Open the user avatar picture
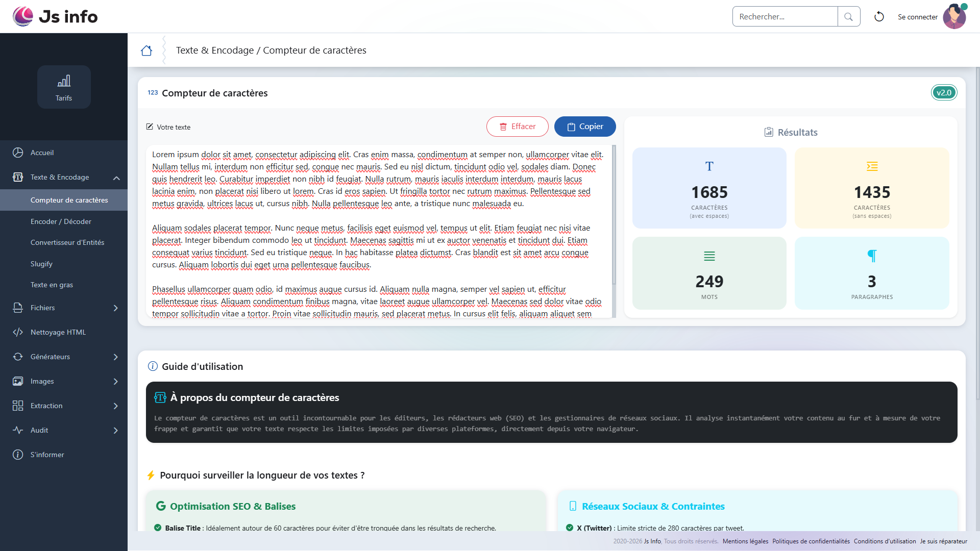The image size is (980, 551). pyautogui.click(x=954, y=16)
